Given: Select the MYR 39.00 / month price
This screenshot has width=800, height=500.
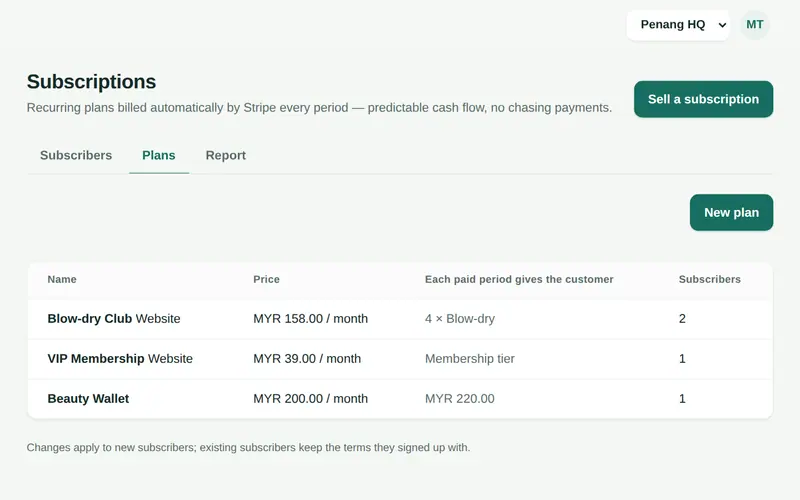Looking at the screenshot, I should pos(307,359).
